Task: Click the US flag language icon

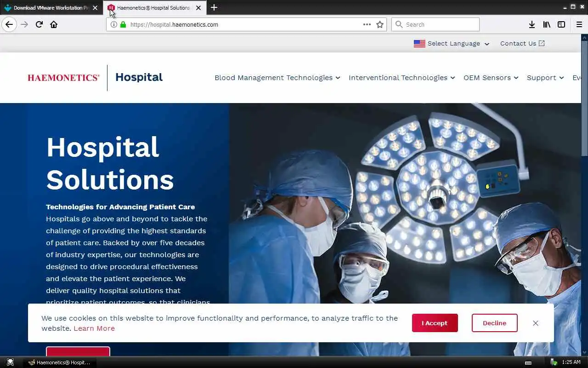Action: click(x=419, y=43)
